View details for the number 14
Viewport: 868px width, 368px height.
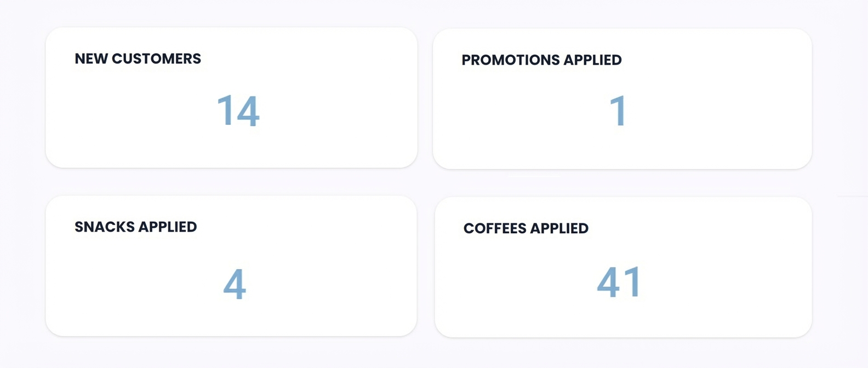click(238, 111)
